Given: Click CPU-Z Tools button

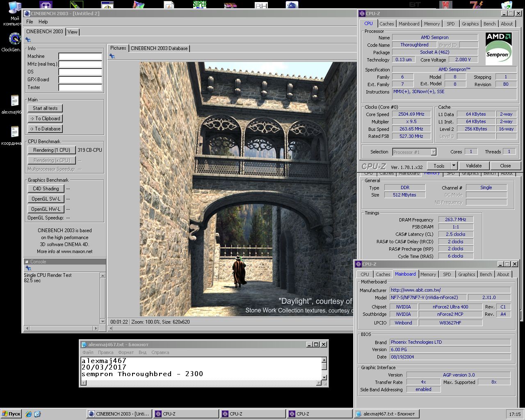Looking at the screenshot, I should [x=439, y=166].
